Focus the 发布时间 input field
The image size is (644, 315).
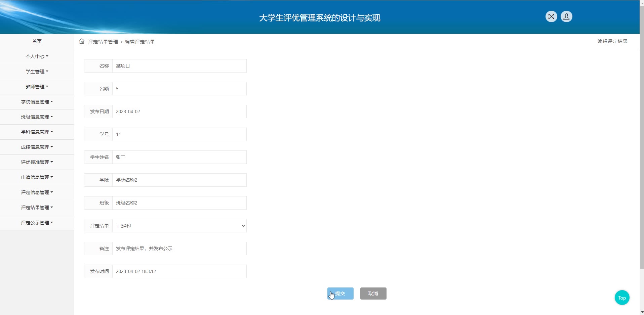coord(179,271)
